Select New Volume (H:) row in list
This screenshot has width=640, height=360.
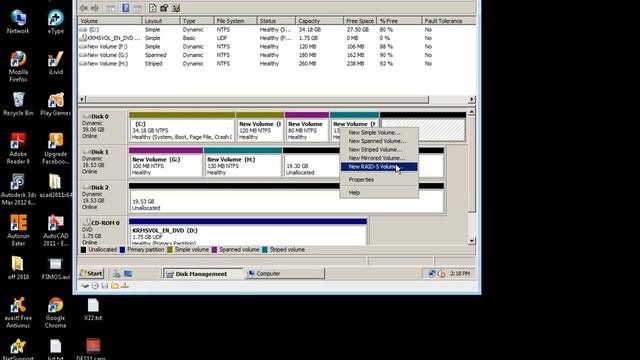(x=276, y=64)
